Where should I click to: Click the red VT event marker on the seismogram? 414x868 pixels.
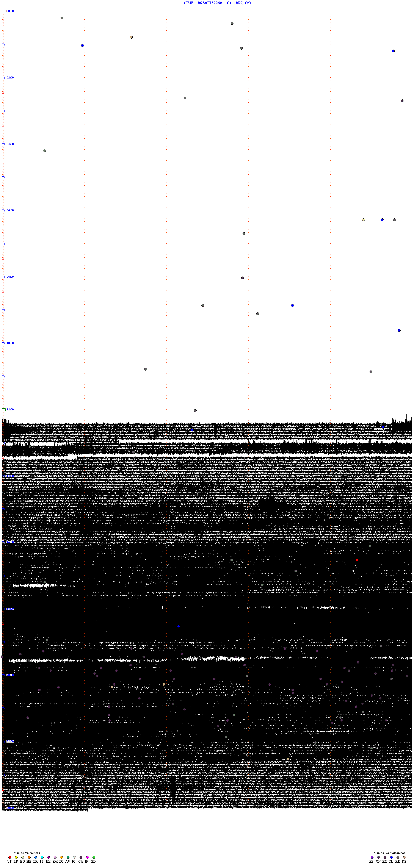[357, 560]
